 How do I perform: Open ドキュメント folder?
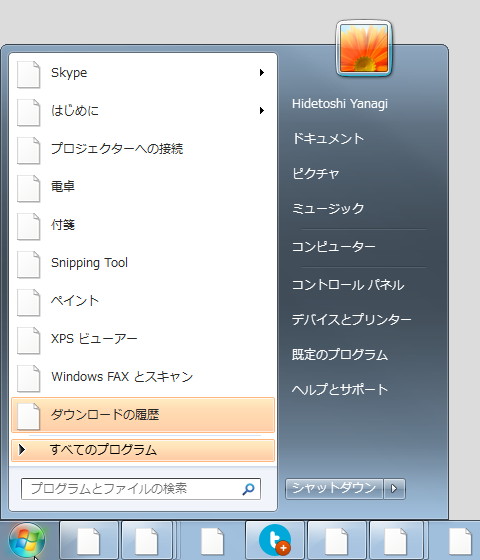[328, 138]
